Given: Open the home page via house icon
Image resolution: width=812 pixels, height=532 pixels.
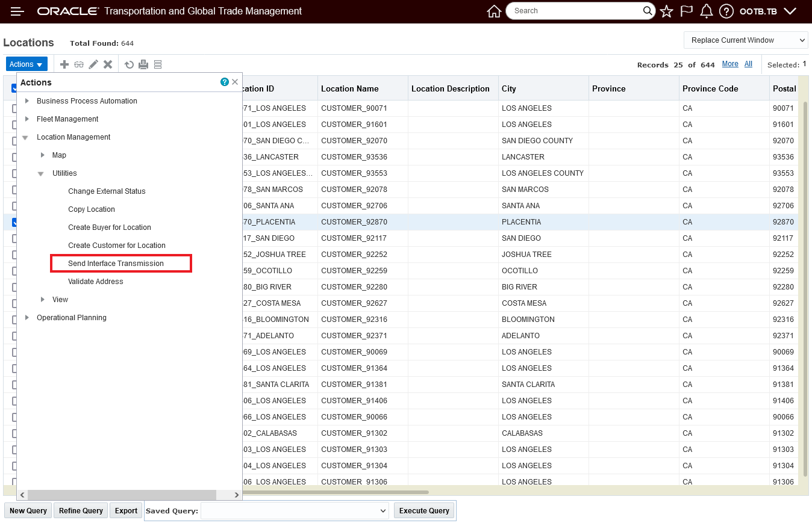Looking at the screenshot, I should click(494, 11).
